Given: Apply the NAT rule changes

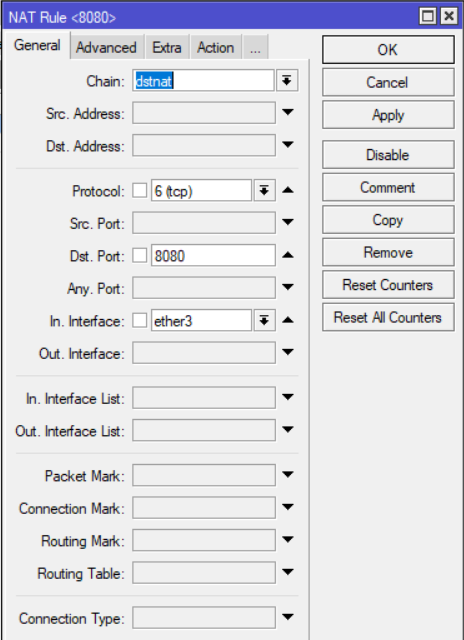Looking at the screenshot, I should (x=388, y=115).
